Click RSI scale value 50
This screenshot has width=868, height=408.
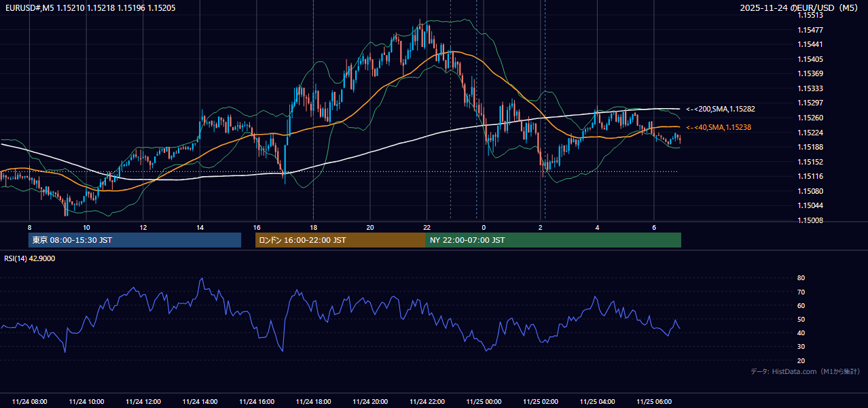(x=801, y=319)
